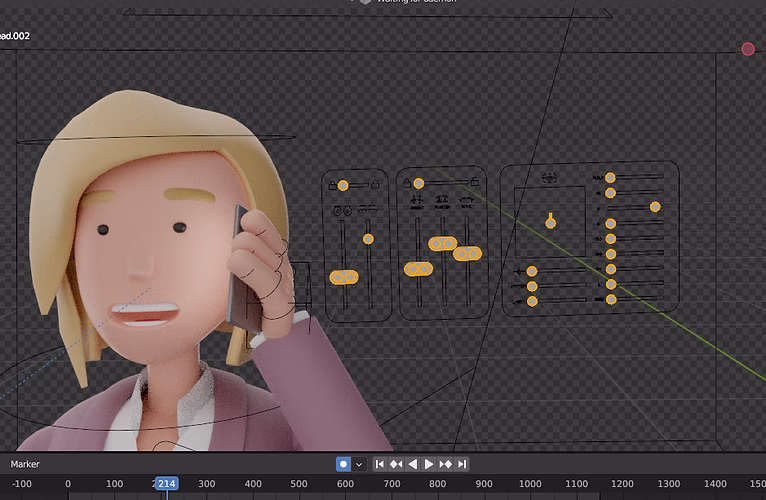
Task: Click the right lock icon in the middle rig panel
Action: click(474, 181)
